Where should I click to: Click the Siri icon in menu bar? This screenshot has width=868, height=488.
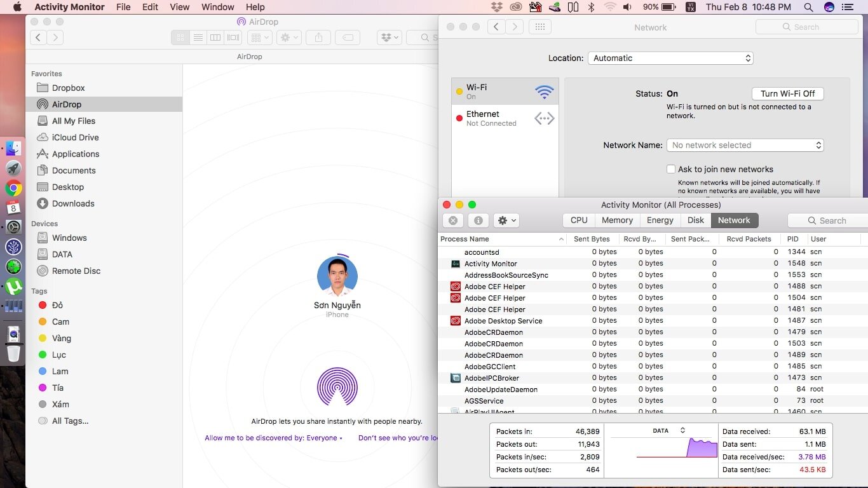(x=829, y=7)
